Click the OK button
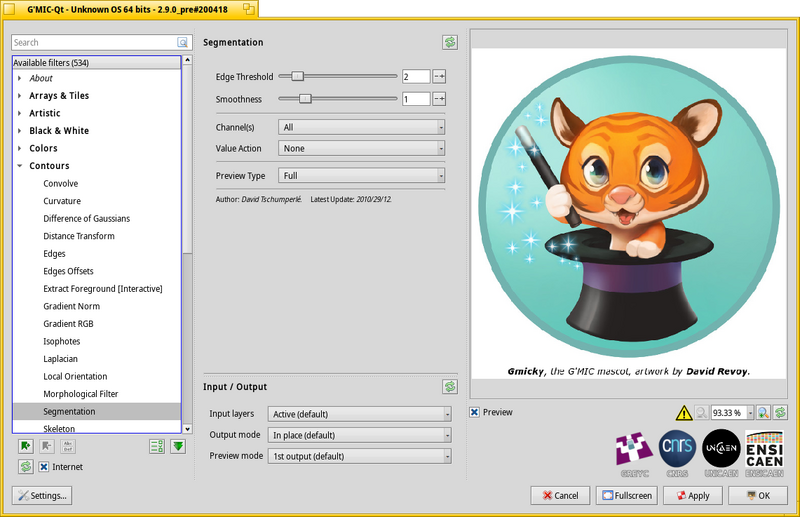 click(758, 496)
